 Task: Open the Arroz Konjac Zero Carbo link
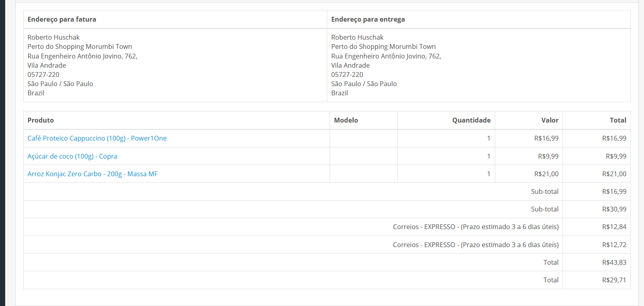pyautogui.click(x=93, y=174)
